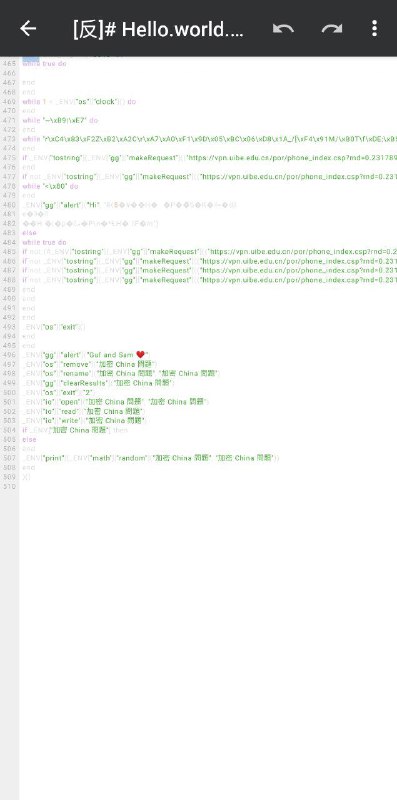Click the 'print' math random line
The width and height of the screenshot is (397, 800).
[151, 458]
